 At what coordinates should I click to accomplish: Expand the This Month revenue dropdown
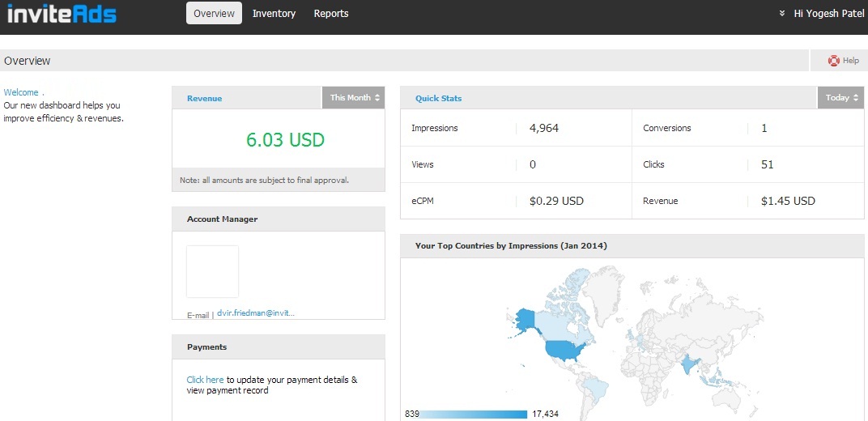(x=354, y=98)
